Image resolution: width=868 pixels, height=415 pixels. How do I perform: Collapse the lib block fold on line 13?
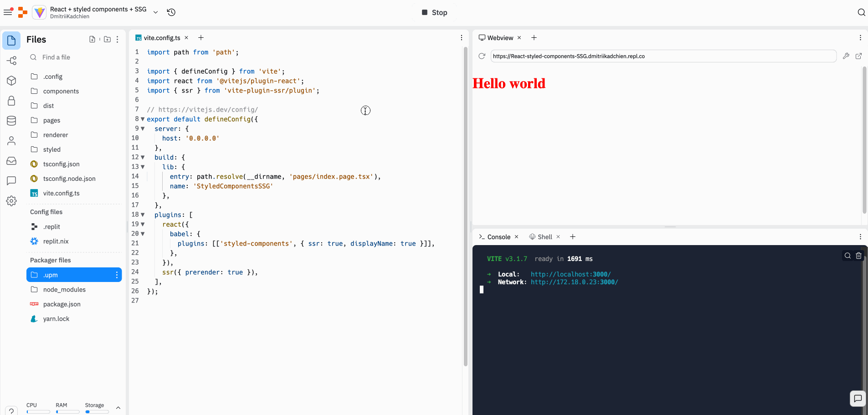[x=143, y=167]
